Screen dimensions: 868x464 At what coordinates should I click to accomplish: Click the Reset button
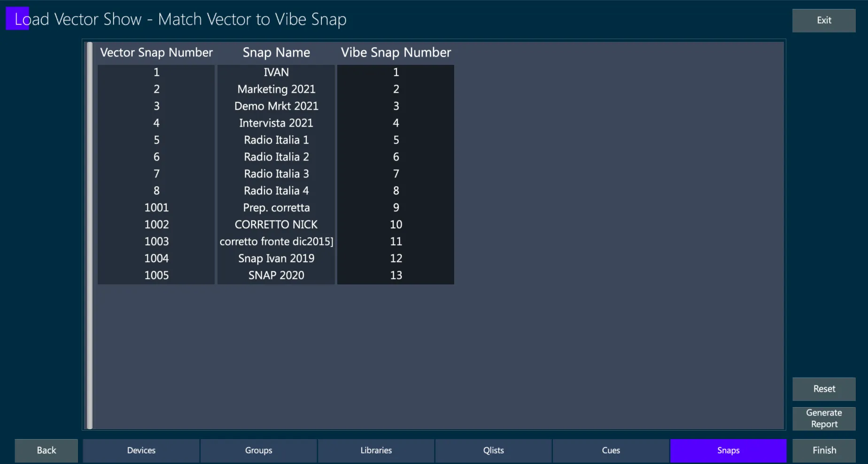824,389
